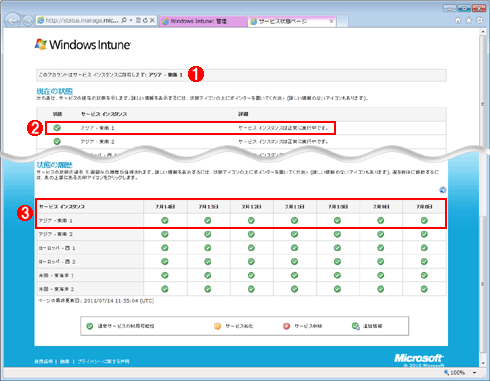Click the vertical scrollbar up arrow

[483, 32]
